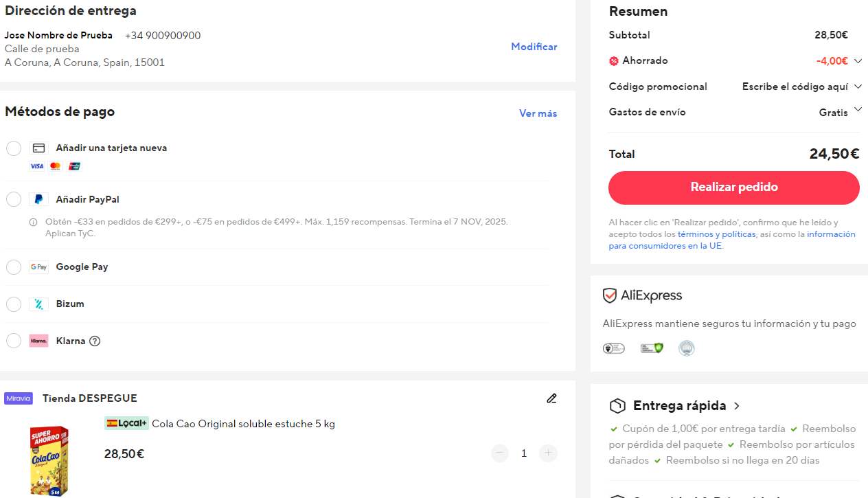Increase Cola Cao quantity with plus button
The width and height of the screenshot is (868, 498).
pyautogui.click(x=547, y=453)
